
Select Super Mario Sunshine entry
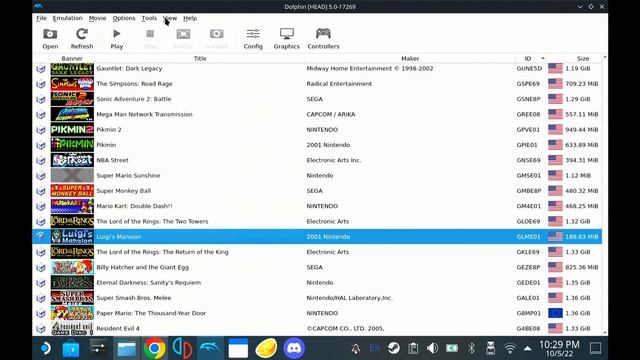pyautogui.click(x=317, y=176)
